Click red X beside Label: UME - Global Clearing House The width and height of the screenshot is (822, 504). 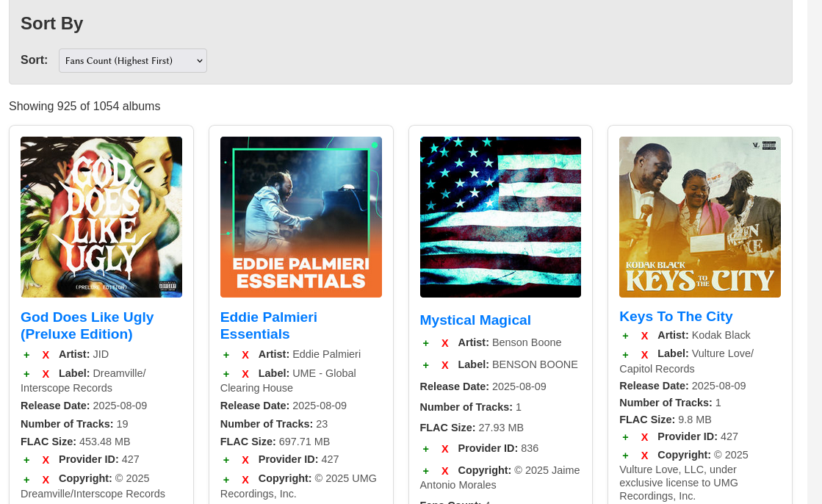point(245,374)
